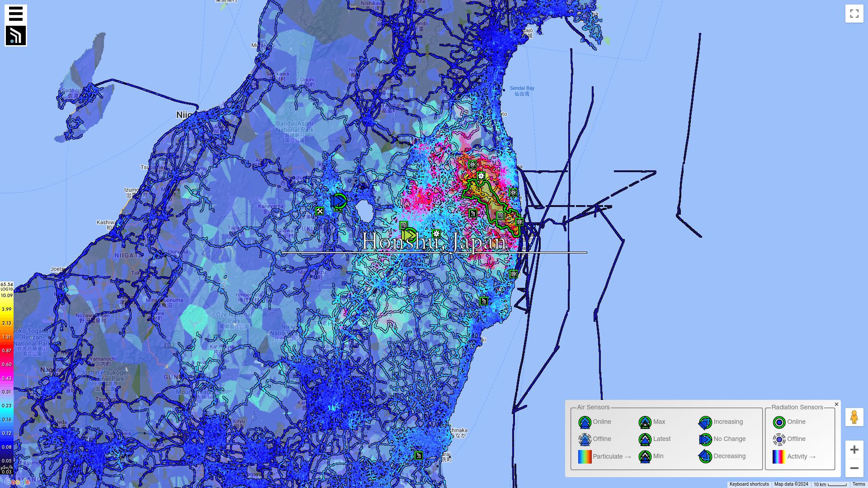
Task: Open the document marker inside the green-outlined zone
Action: [x=500, y=216]
